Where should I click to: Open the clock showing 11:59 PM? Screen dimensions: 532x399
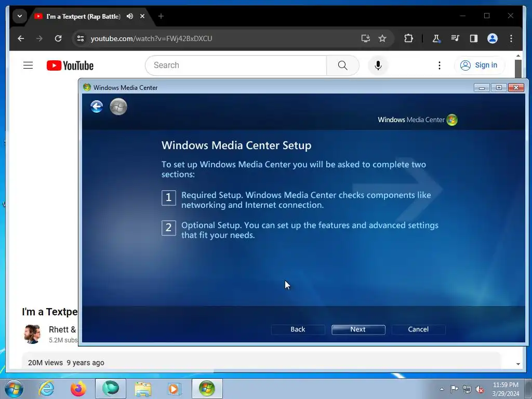coord(506,389)
